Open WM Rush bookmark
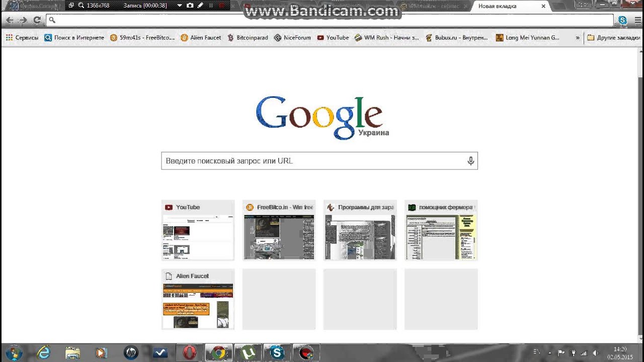Viewport: 644px width, 362px height. click(386, 38)
